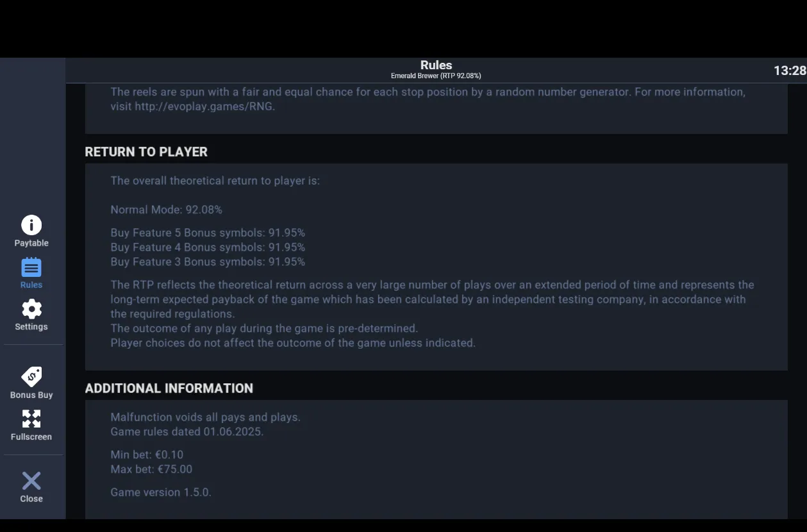807x532 pixels.
Task: Click the Rules title in header
Action: point(436,65)
